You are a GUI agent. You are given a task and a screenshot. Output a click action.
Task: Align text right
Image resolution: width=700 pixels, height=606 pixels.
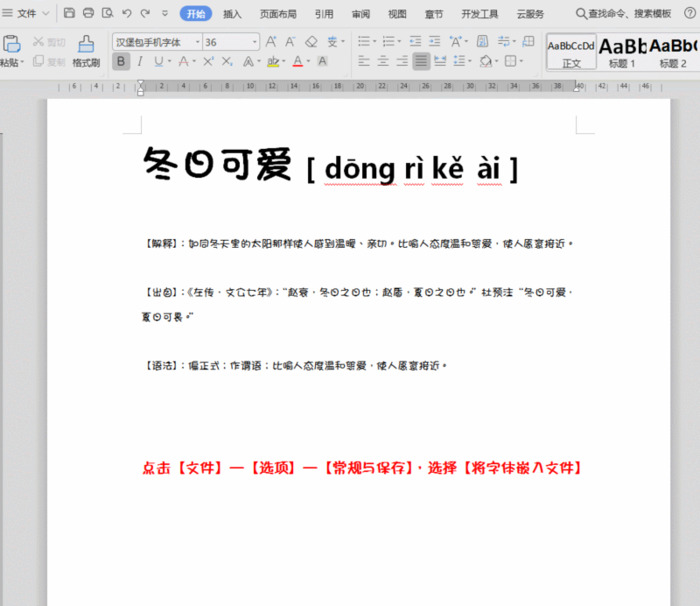[402, 61]
